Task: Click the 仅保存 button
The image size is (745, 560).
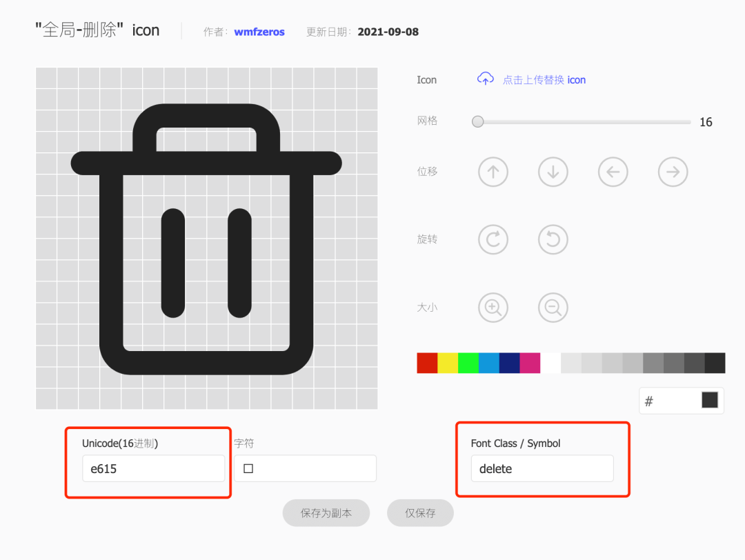Action: tap(420, 513)
